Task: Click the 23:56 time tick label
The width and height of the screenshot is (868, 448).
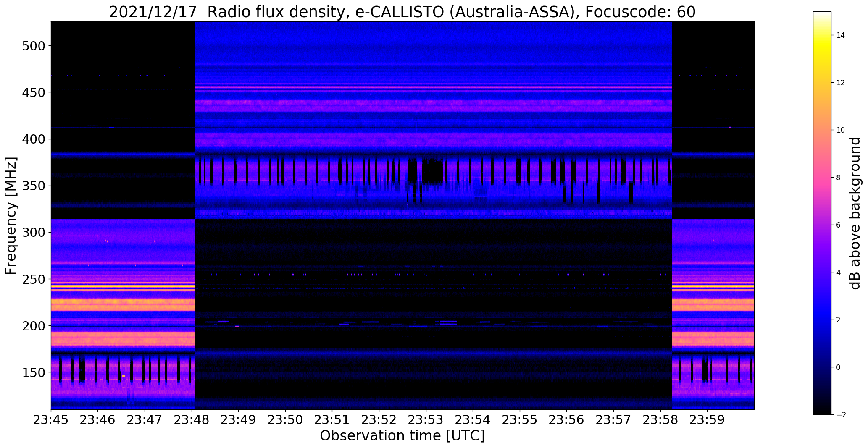Action: coord(567,420)
